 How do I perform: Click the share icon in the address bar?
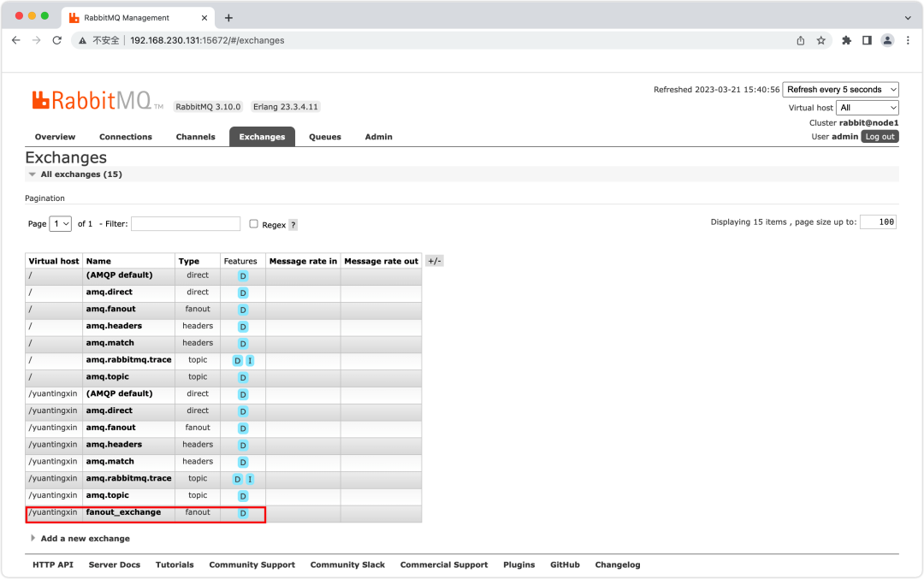click(x=800, y=39)
